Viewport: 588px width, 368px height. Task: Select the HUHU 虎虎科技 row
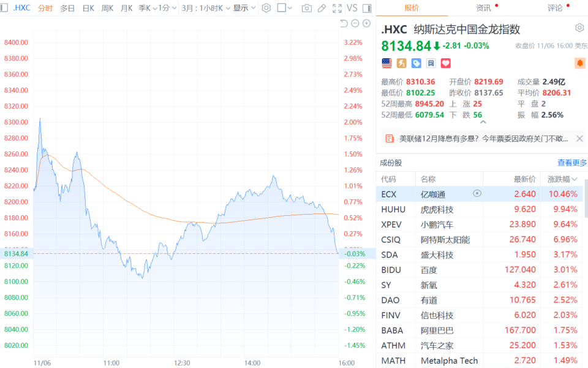point(480,209)
